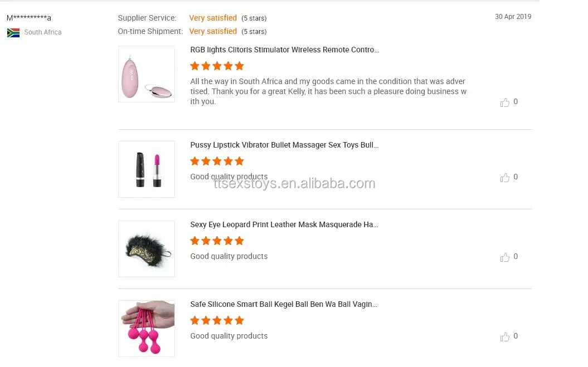Click the star rating of Lipstick Vibrator
This screenshot has height=367, width=588.
click(217, 161)
